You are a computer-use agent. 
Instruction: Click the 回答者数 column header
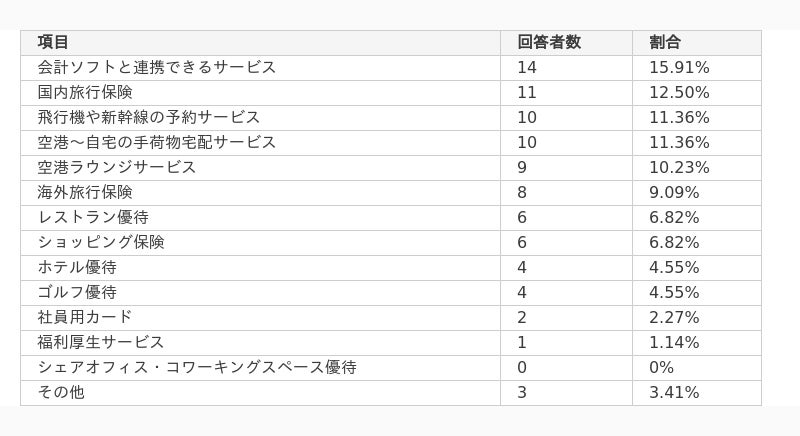(566, 43)
